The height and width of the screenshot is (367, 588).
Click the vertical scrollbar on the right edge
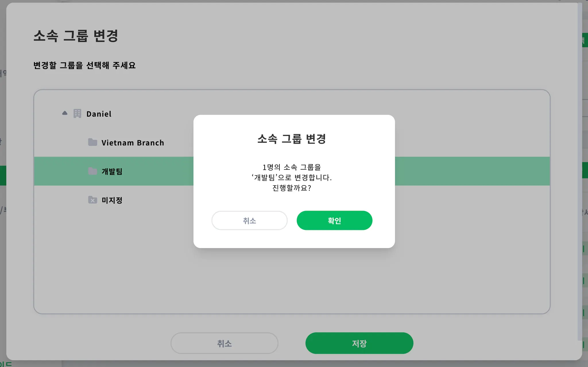click(580, 172)
